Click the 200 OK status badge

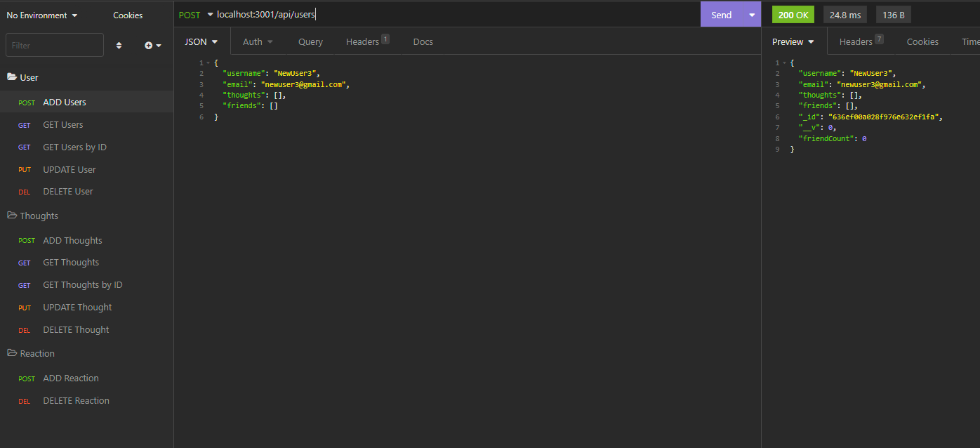793,13
